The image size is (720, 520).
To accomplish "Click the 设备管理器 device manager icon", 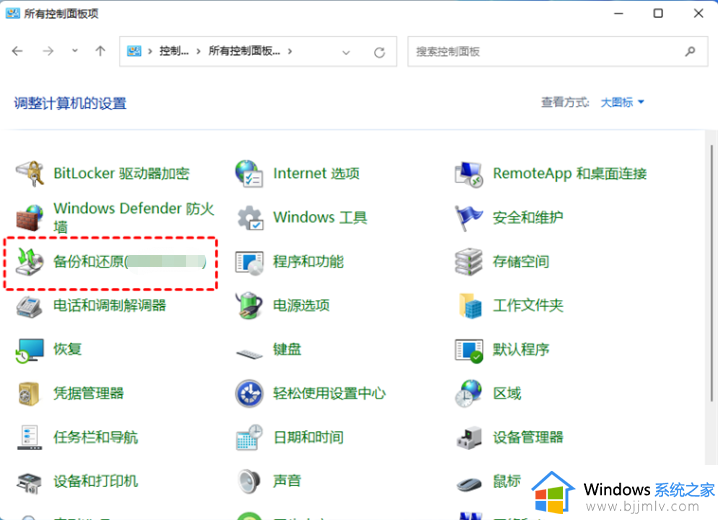I will [469, 437].
